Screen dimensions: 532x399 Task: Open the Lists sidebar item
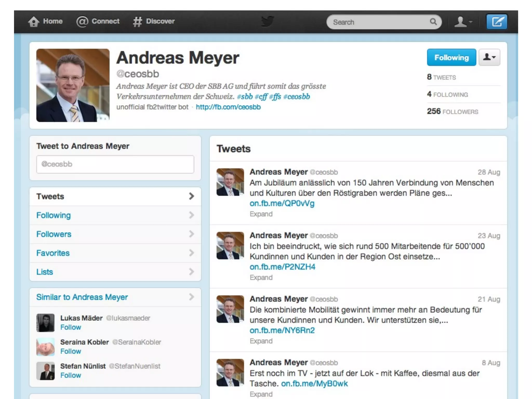tap(45, 272)
